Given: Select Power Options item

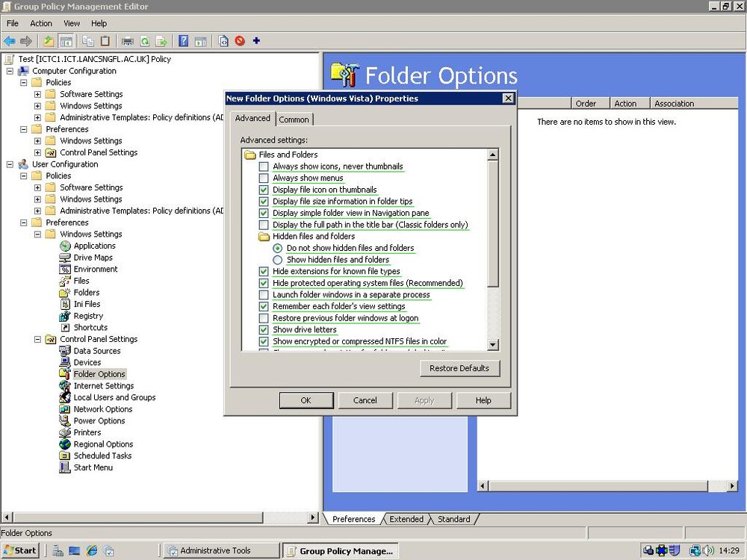Looking at the screenshot, I should point(99,421).
